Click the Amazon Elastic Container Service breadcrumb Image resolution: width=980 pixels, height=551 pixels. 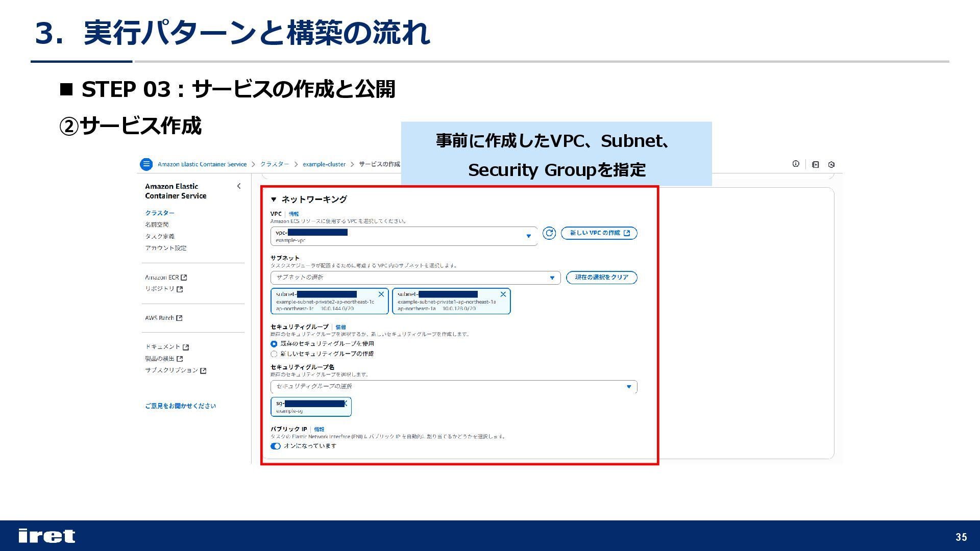202,164
